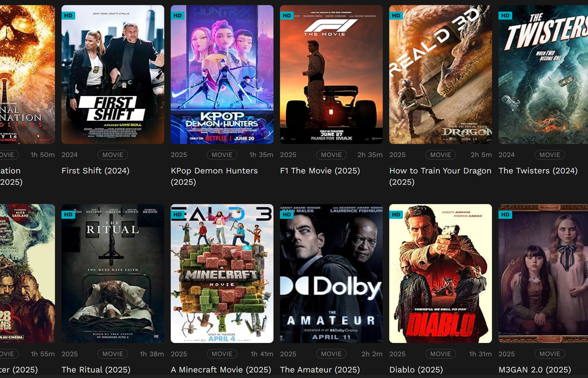Click the MOVIE tag under The Ritual
588x378 pixels.
coord(113,354)
